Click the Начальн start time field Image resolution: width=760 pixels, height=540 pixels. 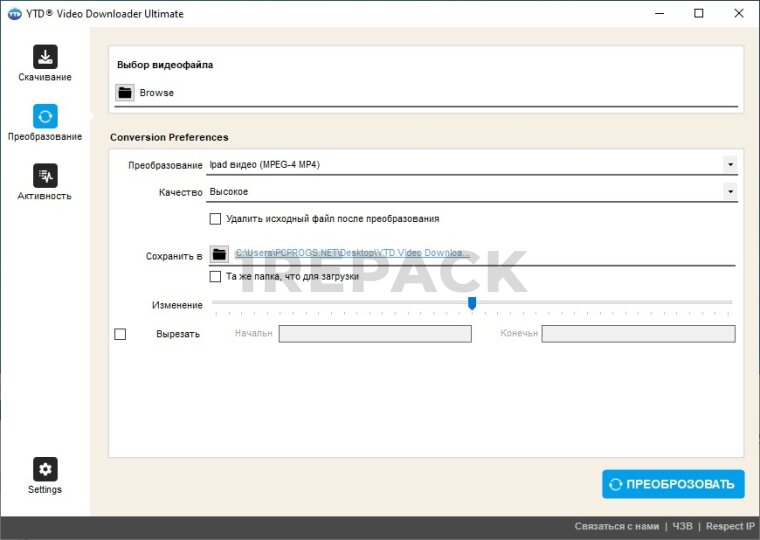point(374,334)
